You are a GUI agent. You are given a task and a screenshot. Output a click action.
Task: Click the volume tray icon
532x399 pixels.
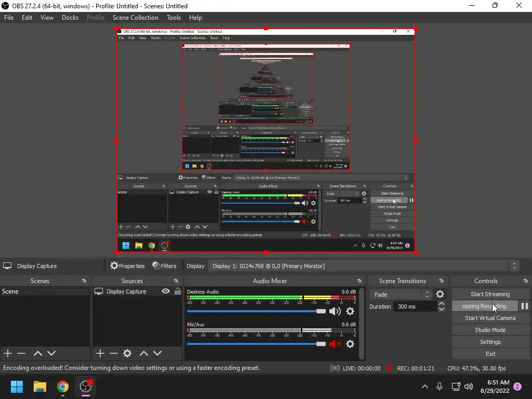tap(469, 387)
